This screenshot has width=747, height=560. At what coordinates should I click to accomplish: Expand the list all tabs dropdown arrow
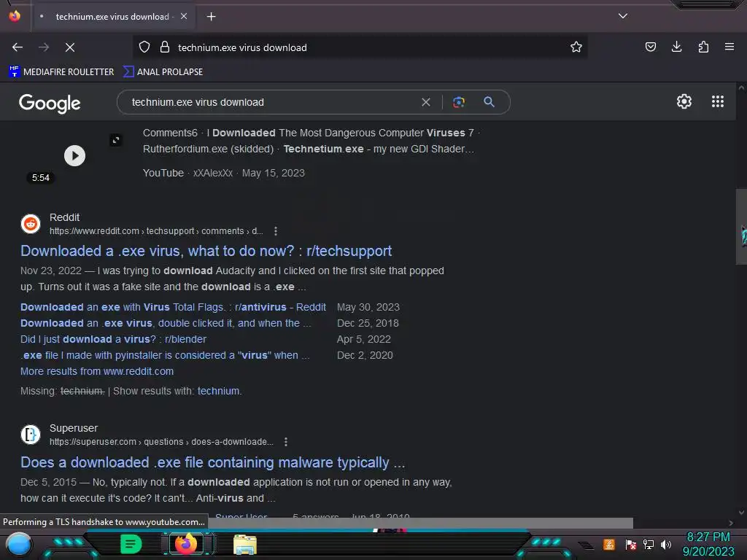pyautogui.click(x=623, y=16)
